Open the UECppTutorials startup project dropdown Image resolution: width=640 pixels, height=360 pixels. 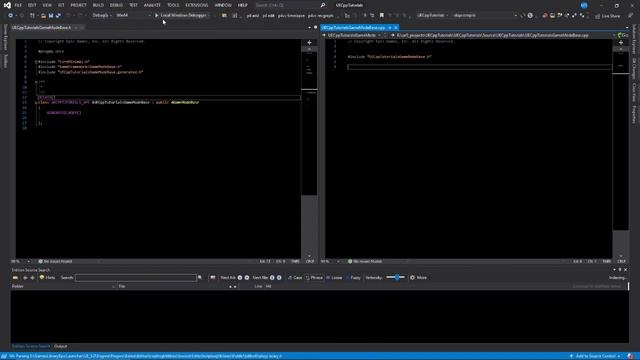(432, 16)
